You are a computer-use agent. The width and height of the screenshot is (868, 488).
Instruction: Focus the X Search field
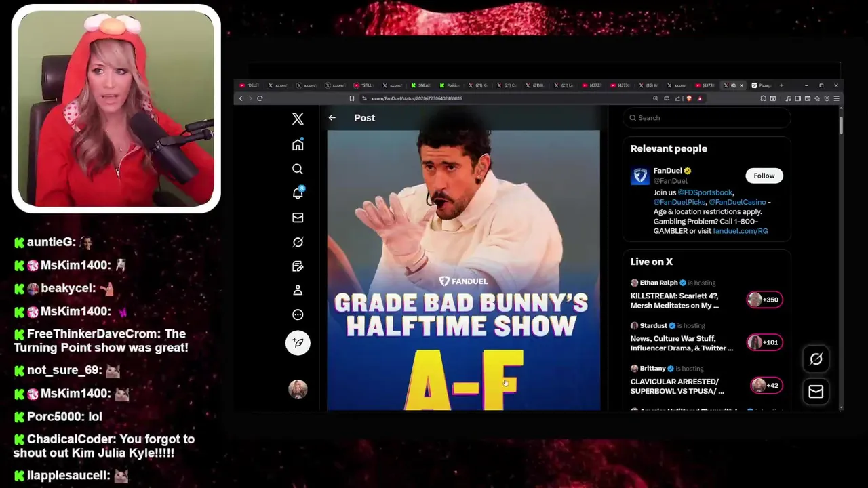pos(707,118)
